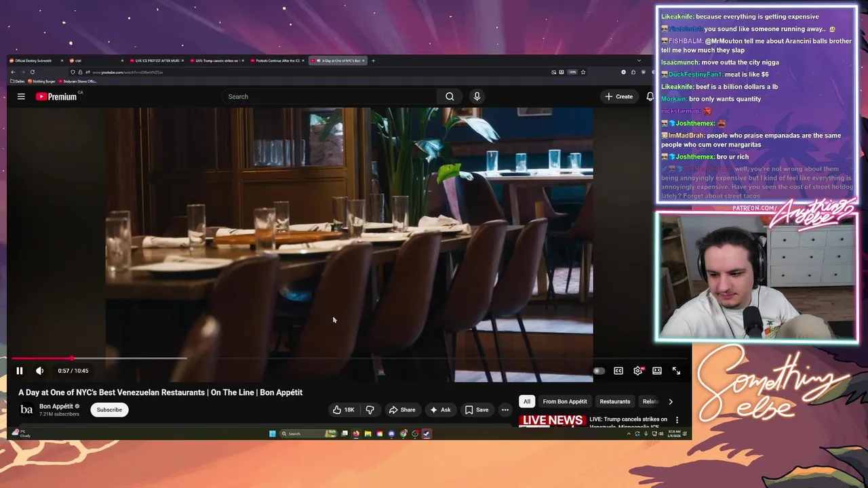Screen dimensions: 868x488
Task: Save the video to a playlist
Action: pos(477,409)
